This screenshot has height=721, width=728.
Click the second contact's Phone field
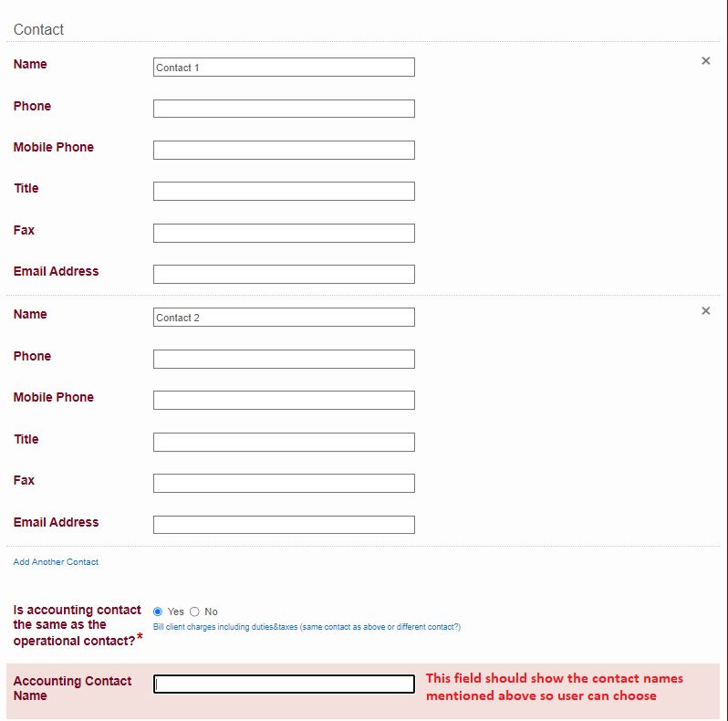(x=284, y=360)
